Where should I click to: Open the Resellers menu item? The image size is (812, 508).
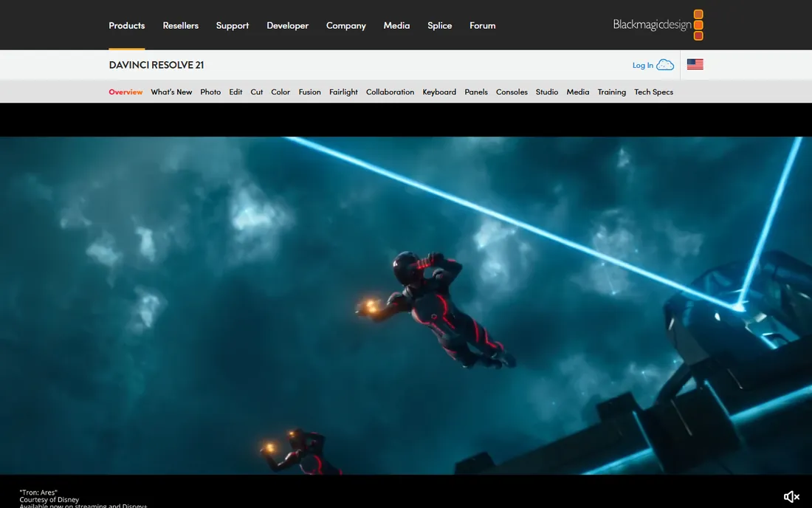point(181,25)
